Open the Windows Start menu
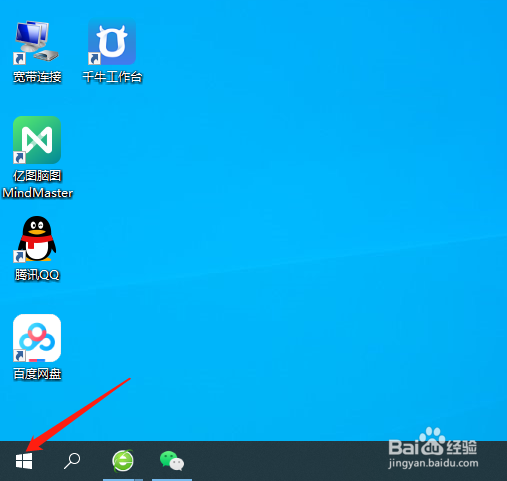The width and height of the screenshot is (507, 481). click(x=24, y=461)
